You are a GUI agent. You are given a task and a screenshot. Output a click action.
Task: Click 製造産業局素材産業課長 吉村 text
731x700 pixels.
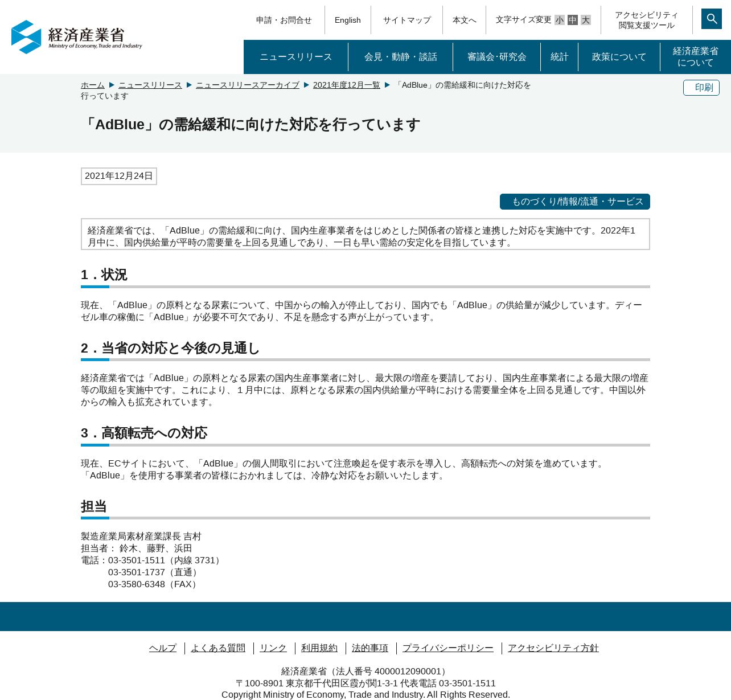pos(141,537)
